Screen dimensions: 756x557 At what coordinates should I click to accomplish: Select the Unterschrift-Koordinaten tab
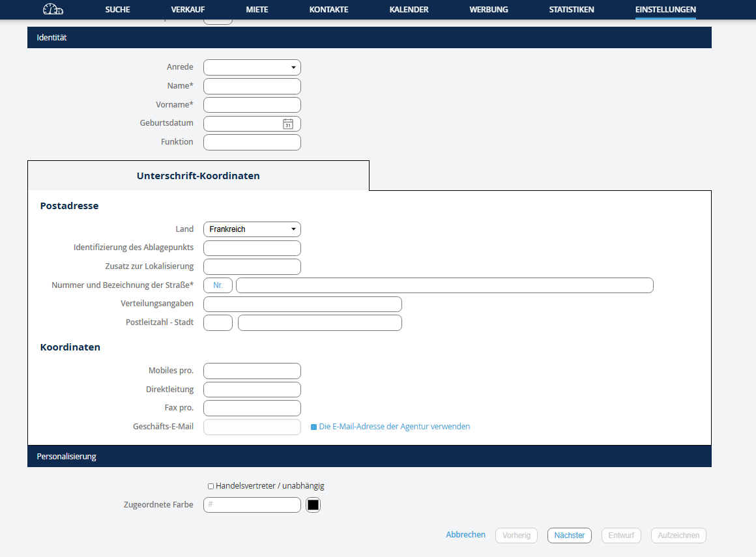[198, 176]
